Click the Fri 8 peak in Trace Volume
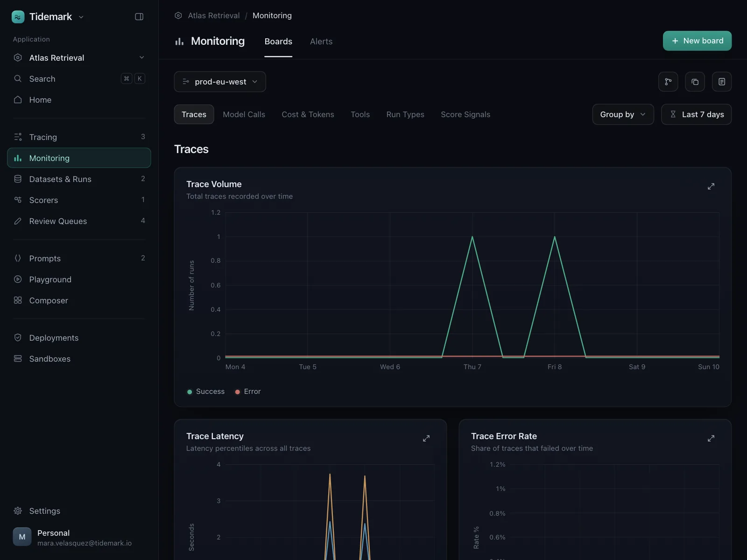747x560 pixels. coord(555,237)
